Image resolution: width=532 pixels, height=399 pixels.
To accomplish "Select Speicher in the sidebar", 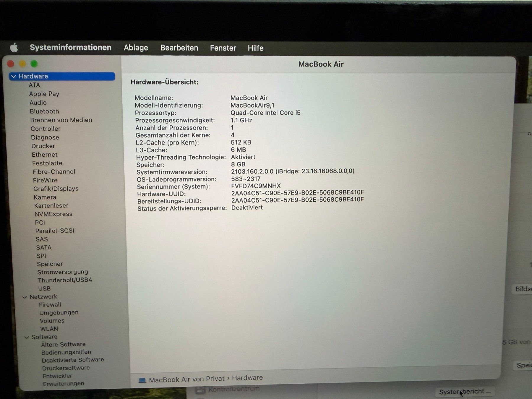I will (x=50, y=264).
